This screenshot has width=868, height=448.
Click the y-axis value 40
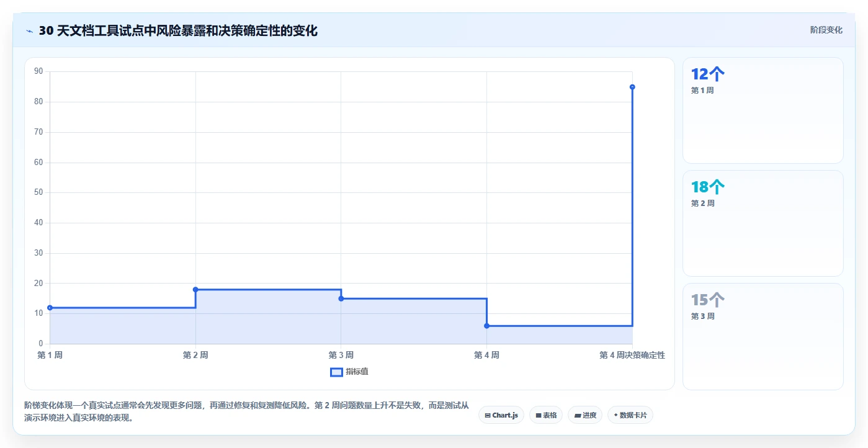coord(38,223)
